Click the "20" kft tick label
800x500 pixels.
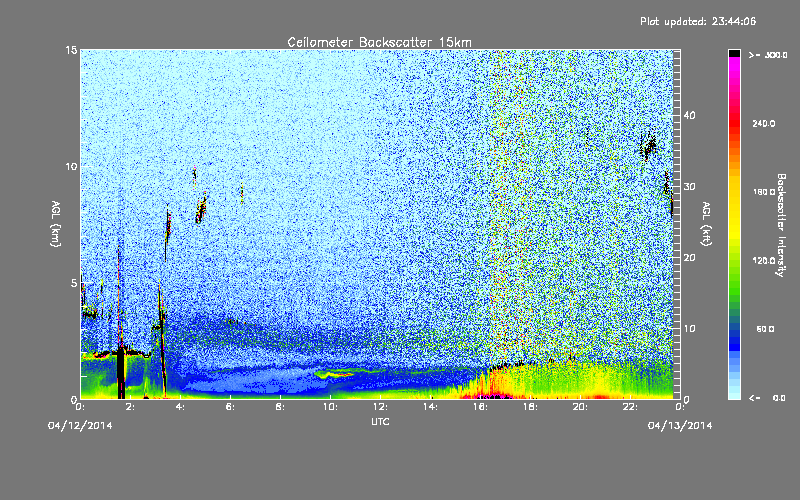[689, 257]
